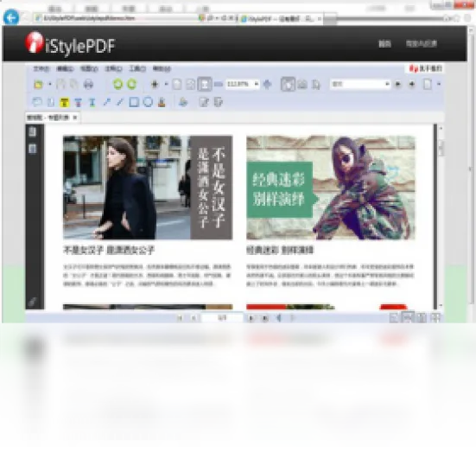
Task: Click the page layout icon at toolbar right end
Action: pos(428,84)
